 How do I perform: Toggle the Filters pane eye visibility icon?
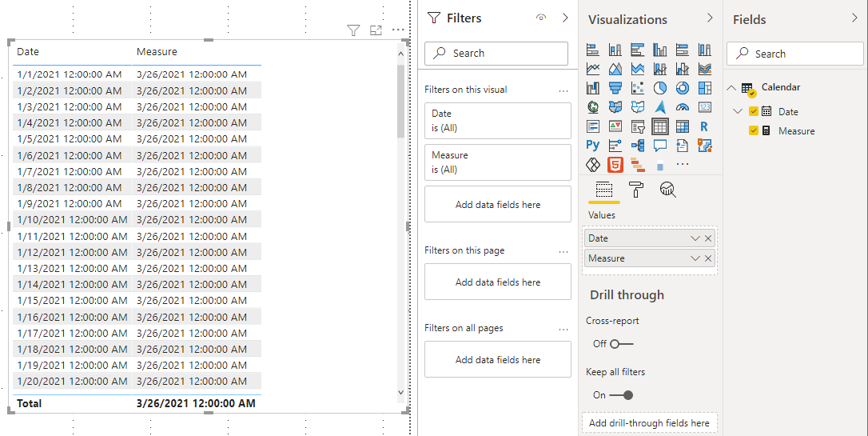click(x=541, y=18)
